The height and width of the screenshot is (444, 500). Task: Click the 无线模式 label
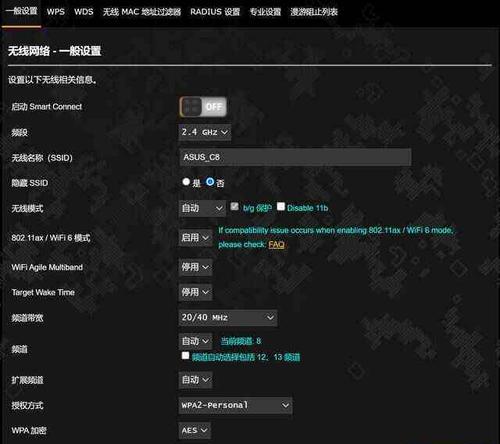(27, 209)
